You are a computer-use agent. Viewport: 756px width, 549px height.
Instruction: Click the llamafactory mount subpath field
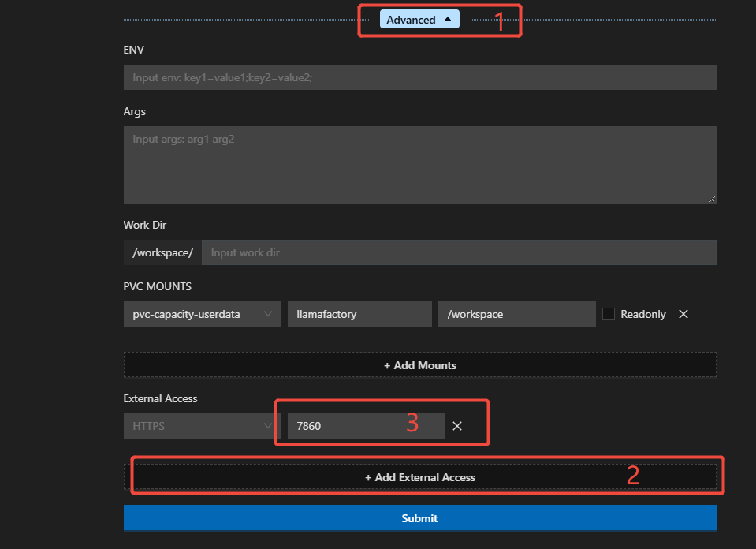click(359, 314)
